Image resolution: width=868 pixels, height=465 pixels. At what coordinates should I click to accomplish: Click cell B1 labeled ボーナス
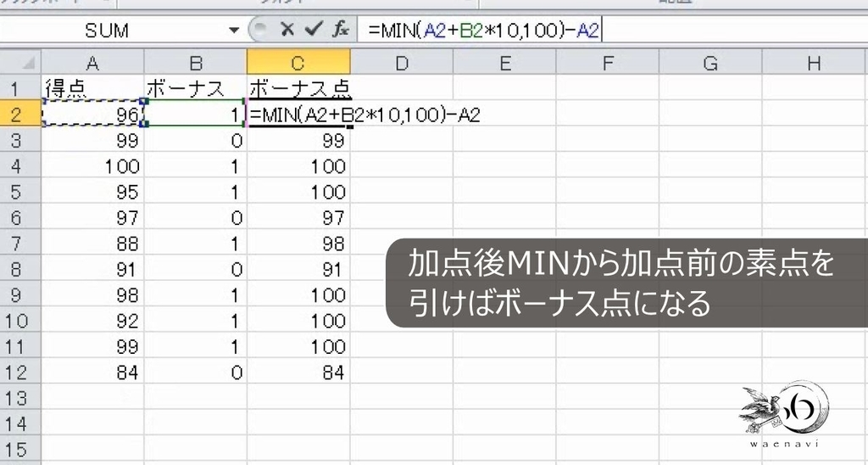(196, 88)
